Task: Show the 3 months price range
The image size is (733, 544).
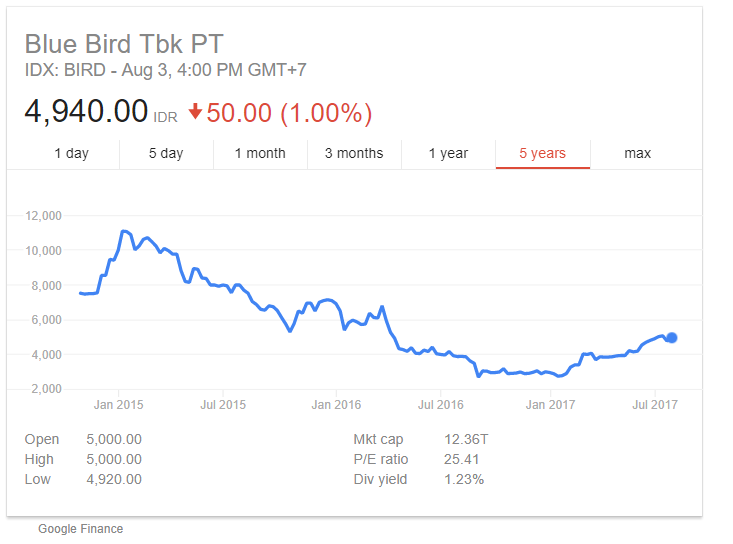Action: pyautogui.click(x=354, y=153)
